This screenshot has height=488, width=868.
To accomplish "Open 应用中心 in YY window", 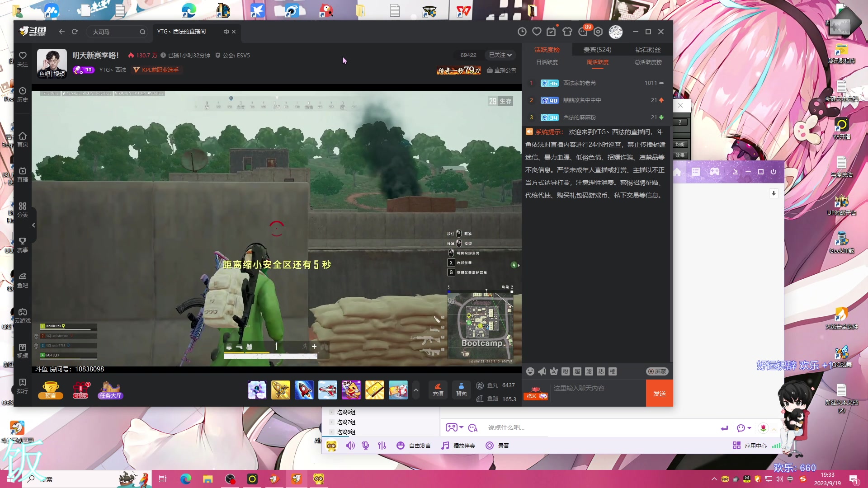I will 750,446.
